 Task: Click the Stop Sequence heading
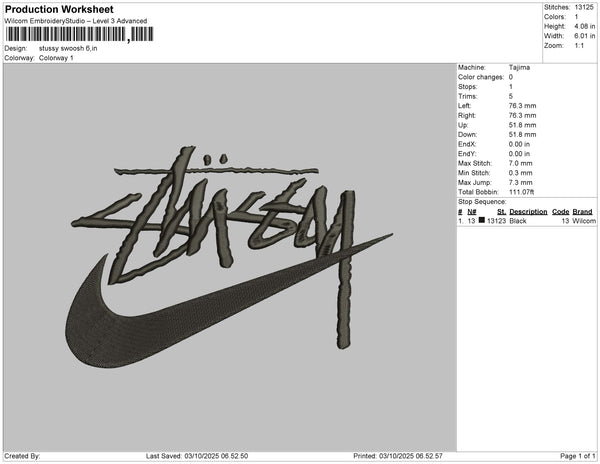tap(482, 202)
